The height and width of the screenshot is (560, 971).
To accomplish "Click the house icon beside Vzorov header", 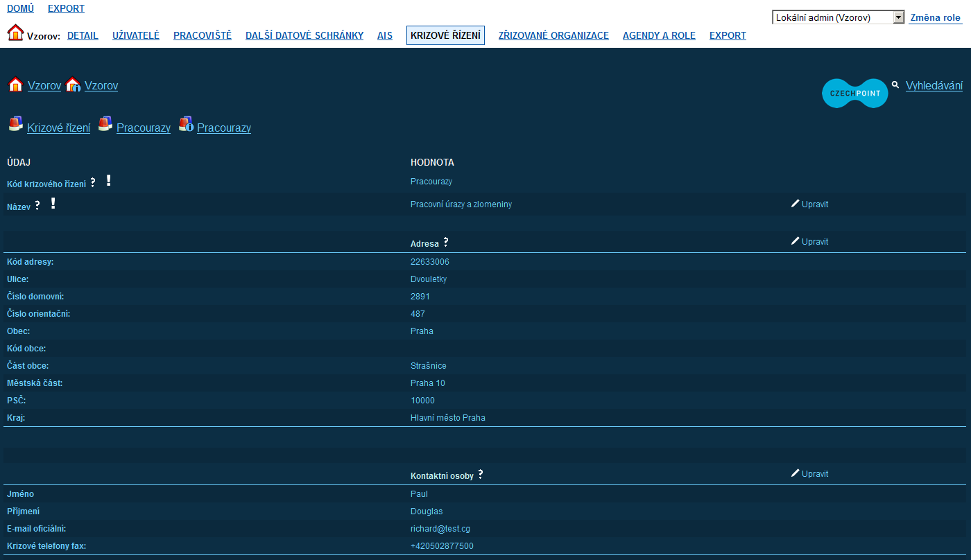I will (15, 33).
